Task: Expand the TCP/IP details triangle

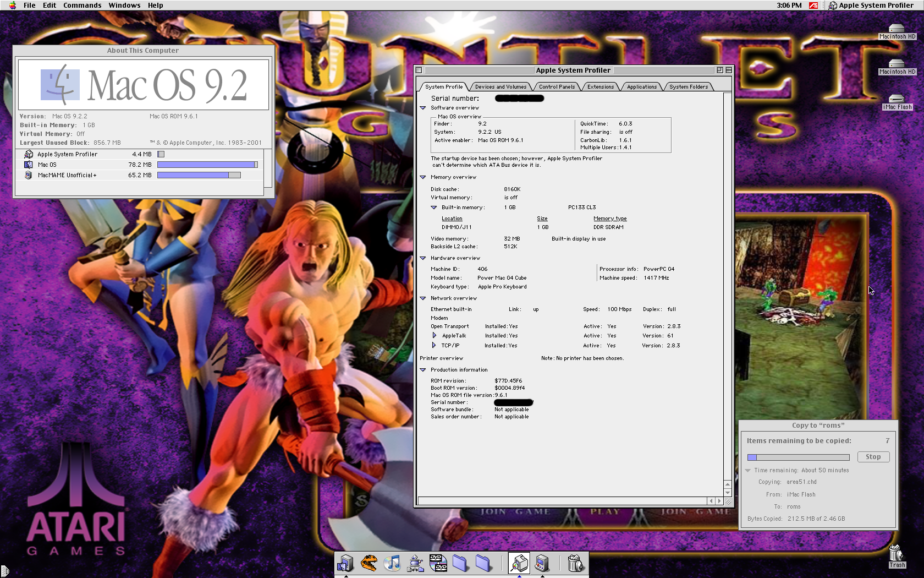Action: pos(434,345)
